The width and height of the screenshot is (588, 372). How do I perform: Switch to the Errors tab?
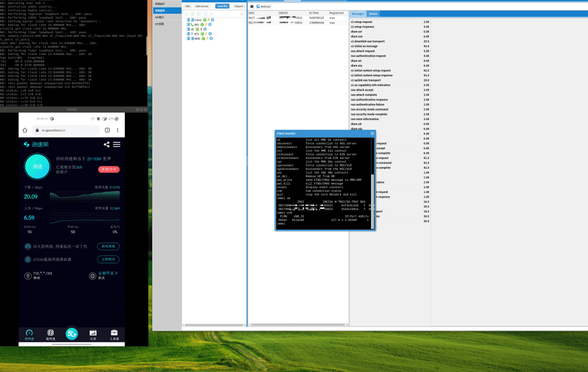(373, 13)
